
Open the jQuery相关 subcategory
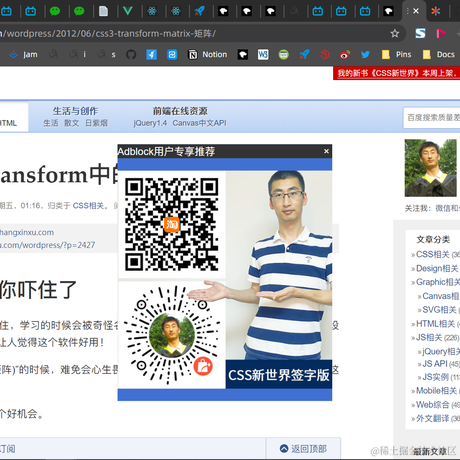click(x=441, y=351)
